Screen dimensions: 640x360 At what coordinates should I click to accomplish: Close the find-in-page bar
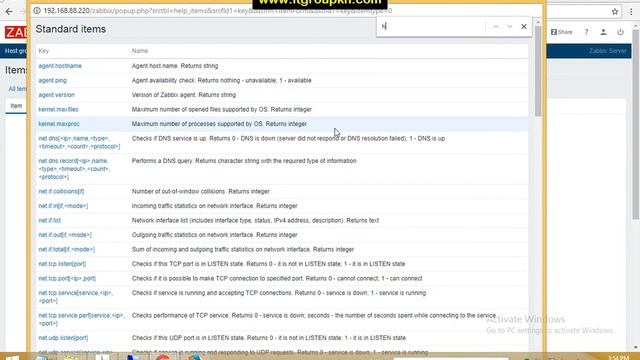pos(524,27)
